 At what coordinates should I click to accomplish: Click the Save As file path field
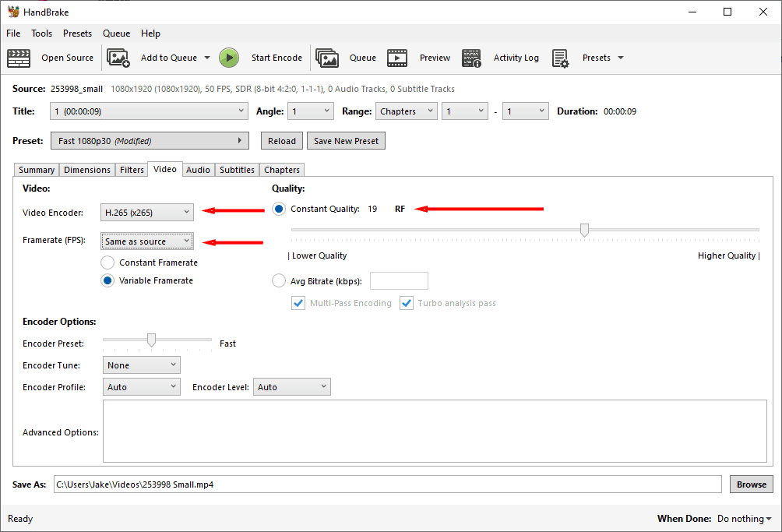(x=388, y=484)
